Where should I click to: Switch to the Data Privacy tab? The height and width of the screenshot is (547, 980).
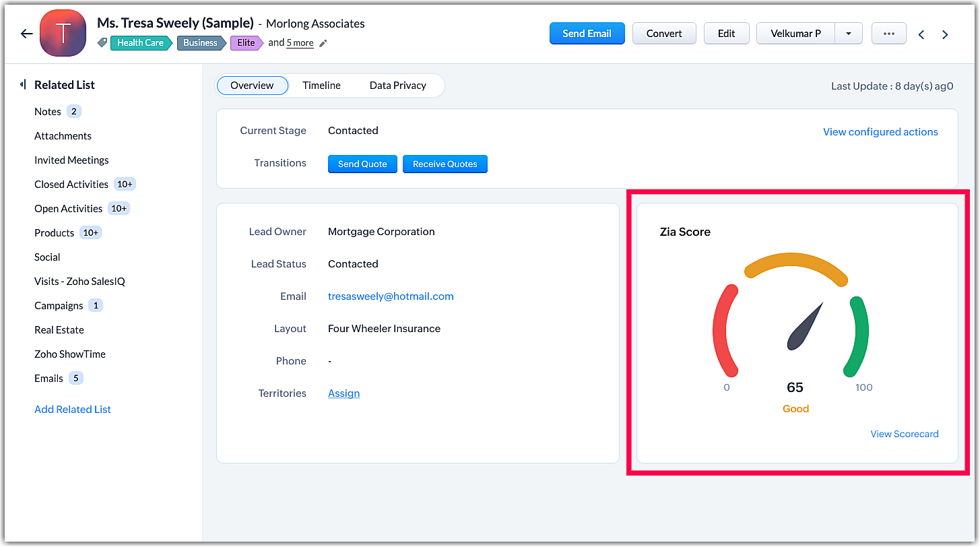pos(398,86)
